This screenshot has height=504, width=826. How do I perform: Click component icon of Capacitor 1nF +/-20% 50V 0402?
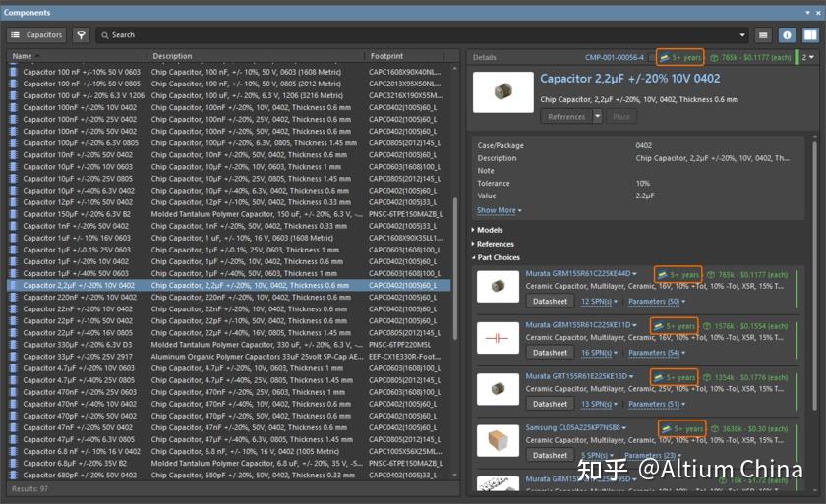pyautogui.click(x=14, y=226)
